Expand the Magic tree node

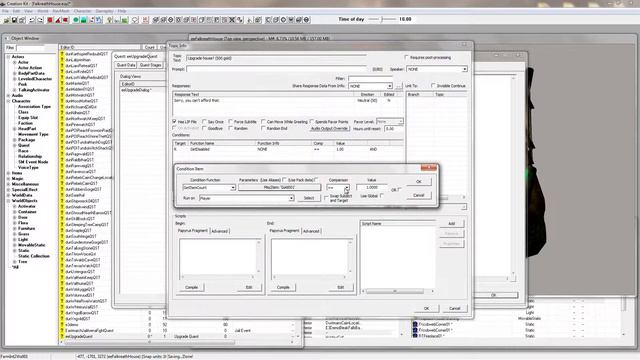[x=9, y=179]
